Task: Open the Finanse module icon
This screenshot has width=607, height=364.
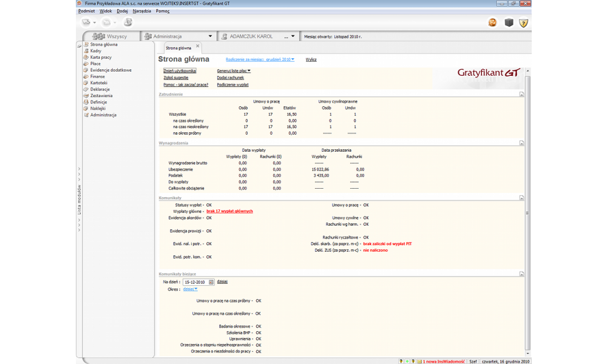Action: pos(86,76)
